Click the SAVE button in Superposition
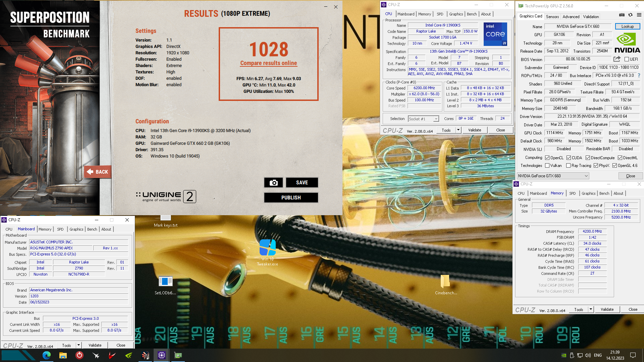 coord(302,183)
